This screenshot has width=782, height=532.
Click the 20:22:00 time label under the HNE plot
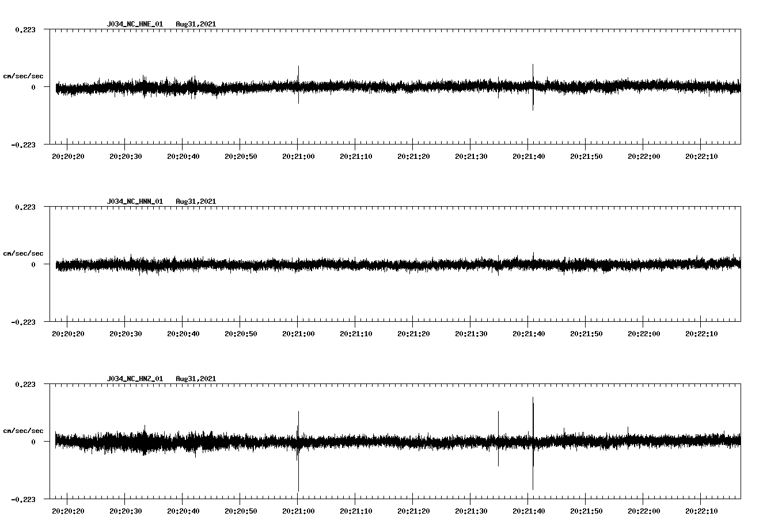point(644,156)
